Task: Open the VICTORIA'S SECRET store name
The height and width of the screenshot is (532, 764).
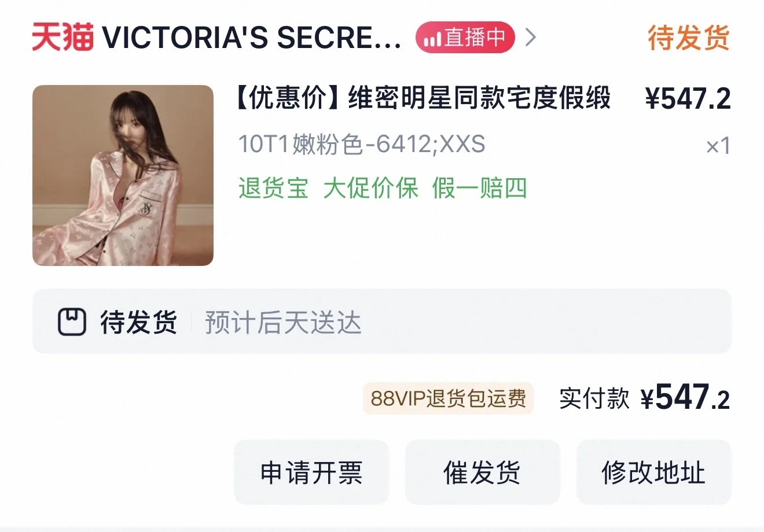Action: point(251,38)
